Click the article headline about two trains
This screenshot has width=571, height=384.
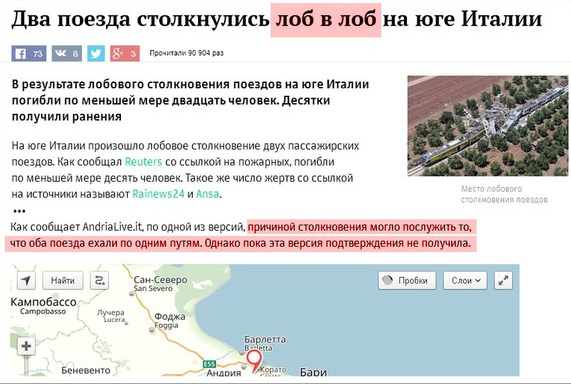click(277, 19)
